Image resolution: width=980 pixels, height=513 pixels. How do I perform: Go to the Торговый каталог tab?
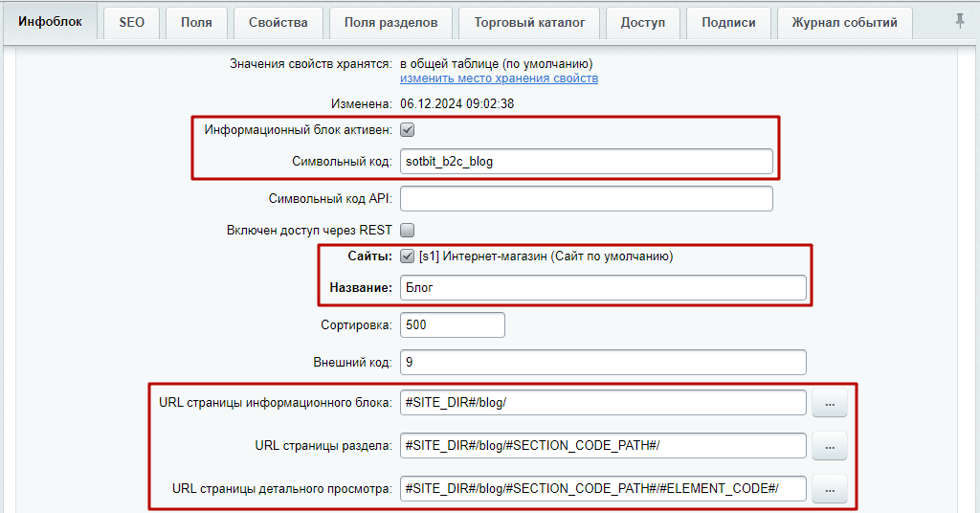coord(529,23)
